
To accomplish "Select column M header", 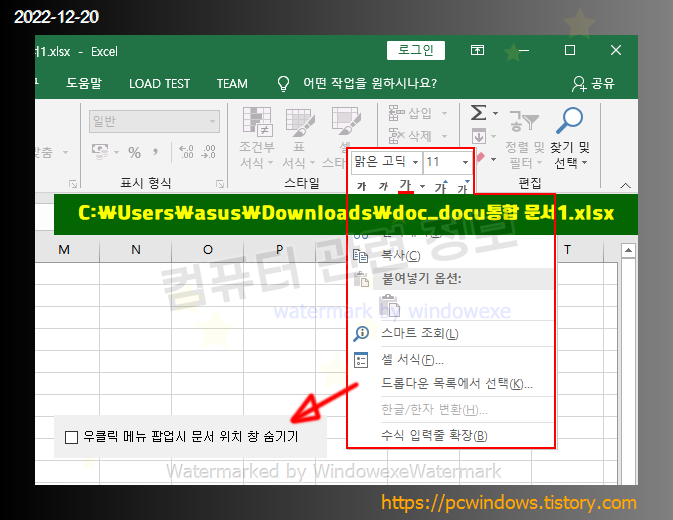I will pyautogui.click(x=64, y=250).
